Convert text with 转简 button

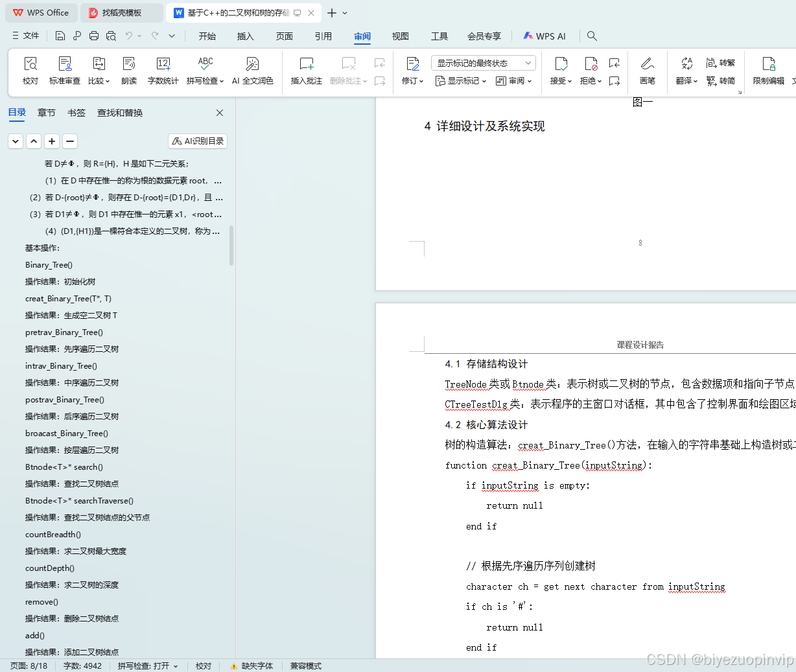point(720,81)
